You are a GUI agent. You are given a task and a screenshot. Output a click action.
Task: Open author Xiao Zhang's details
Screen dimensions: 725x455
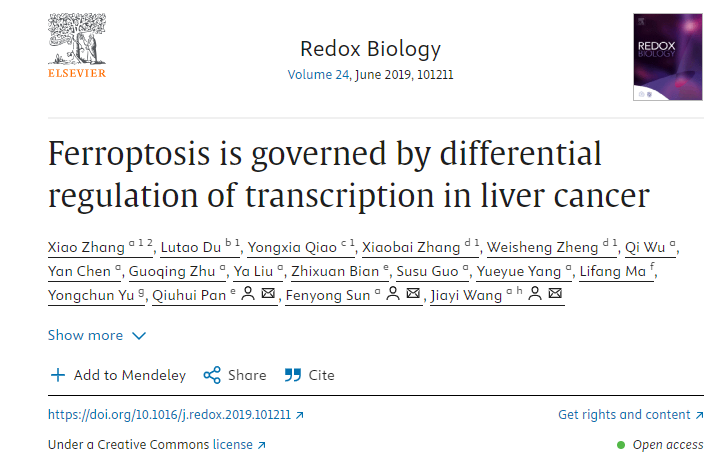86,247
